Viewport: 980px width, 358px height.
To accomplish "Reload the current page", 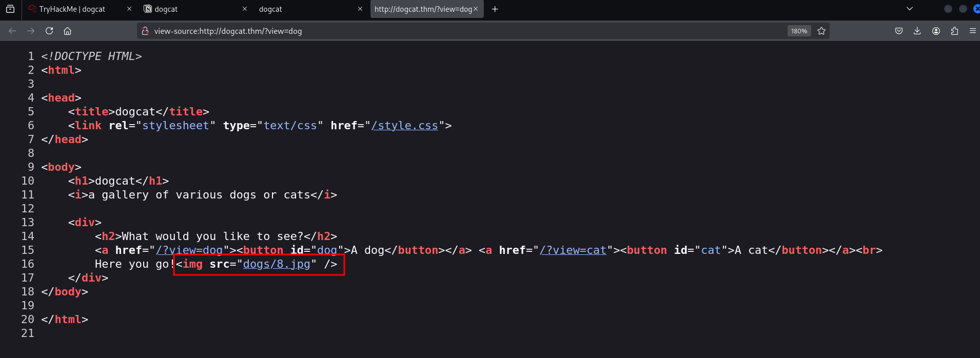I will (x=49, y=31).
